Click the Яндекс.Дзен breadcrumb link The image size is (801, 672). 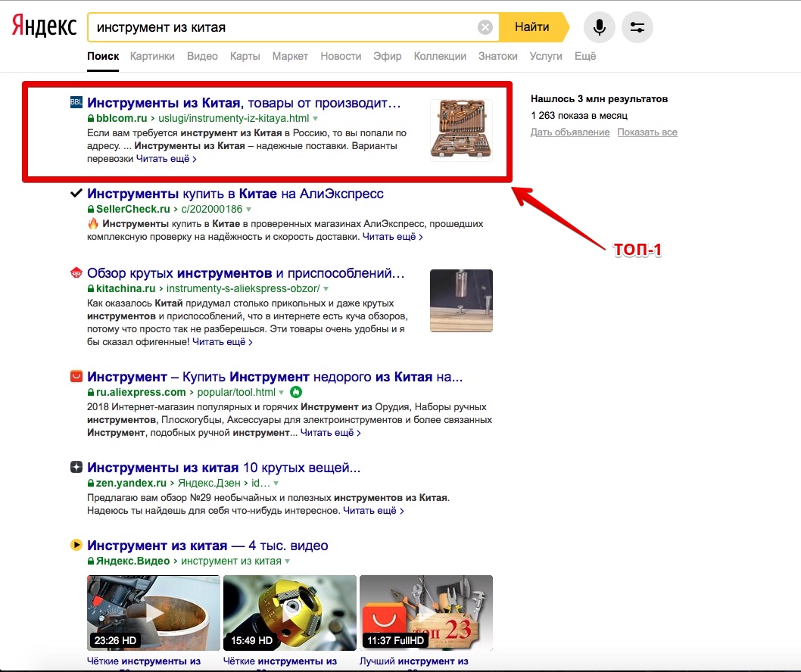(209, 483)
